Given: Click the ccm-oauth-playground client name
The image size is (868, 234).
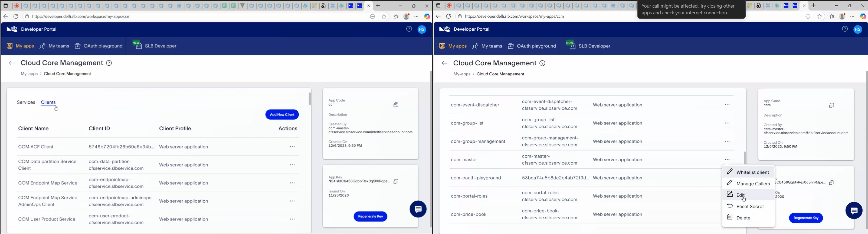Looking at the screenshot, I should (x=476, y=178).
